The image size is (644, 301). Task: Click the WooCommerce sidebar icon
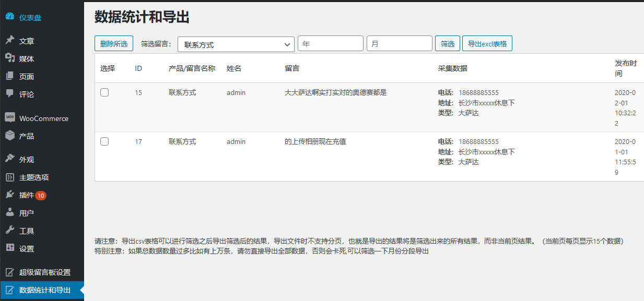tap(10, 118)
